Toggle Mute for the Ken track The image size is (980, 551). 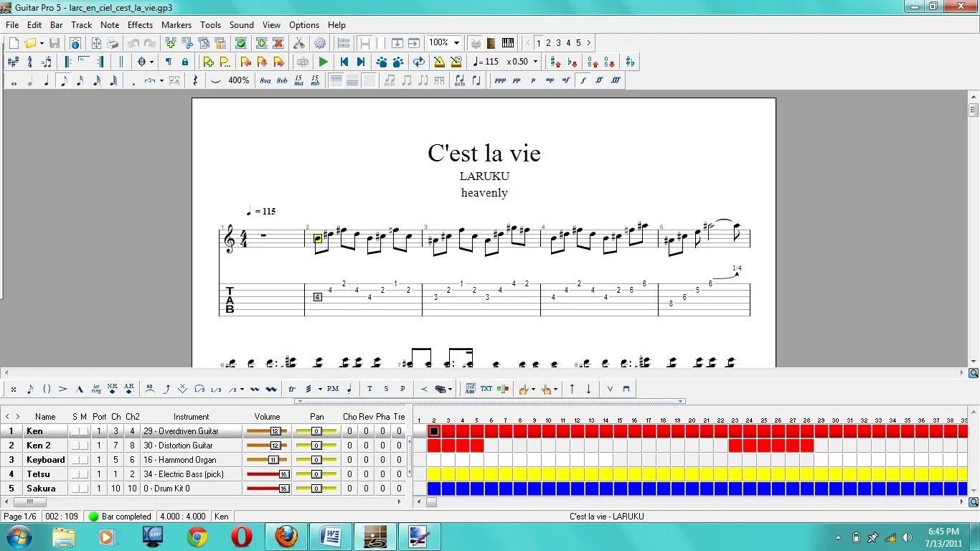pos(84,431)
